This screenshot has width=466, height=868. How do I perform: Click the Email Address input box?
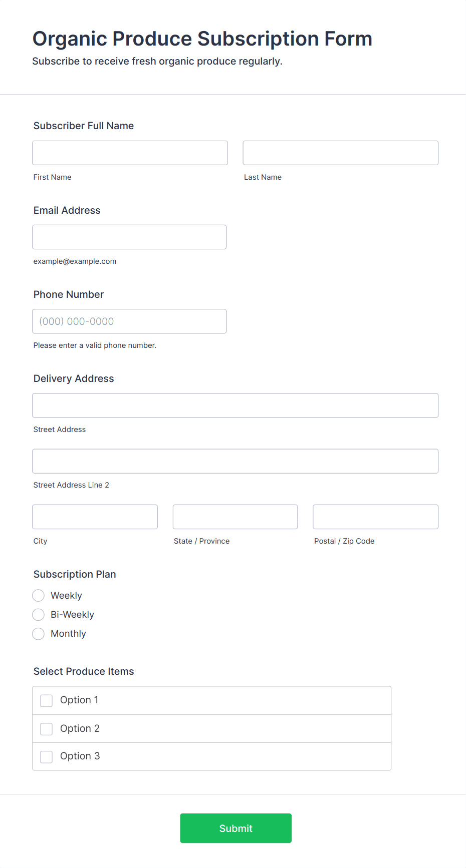coord(129,237)
